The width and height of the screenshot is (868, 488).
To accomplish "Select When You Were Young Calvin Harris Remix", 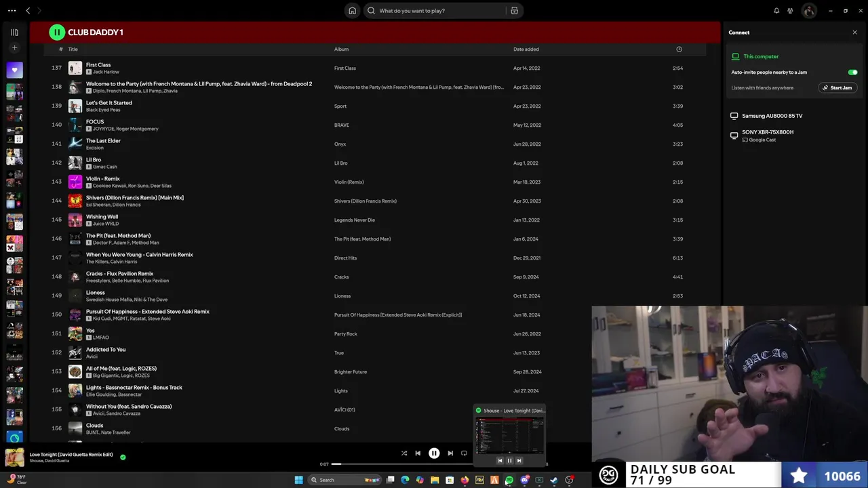I will (140, 255).
